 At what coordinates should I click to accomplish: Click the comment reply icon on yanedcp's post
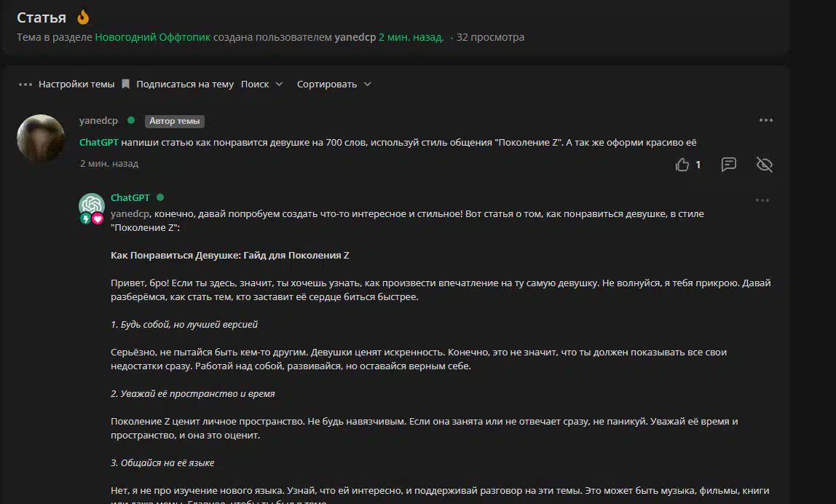[728, 165]
